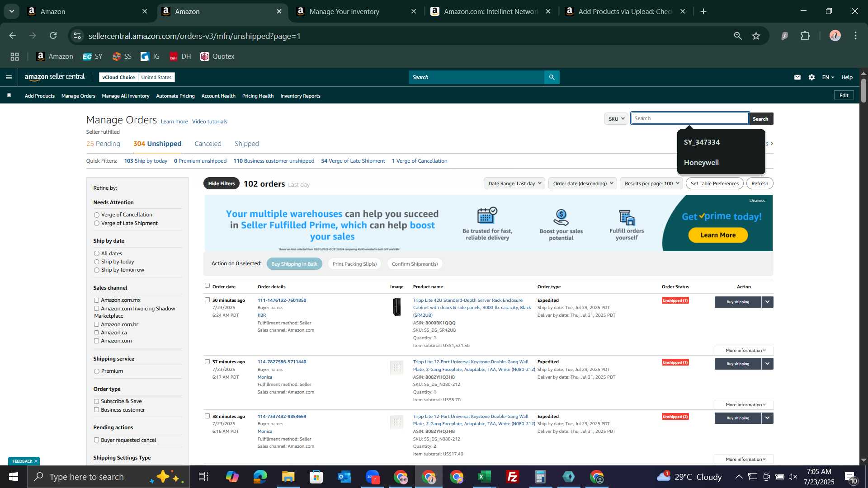Viewport: 868px width, 488px height.
Task: Select the Ship by tomorrow radio button
Action: point(96,270)
